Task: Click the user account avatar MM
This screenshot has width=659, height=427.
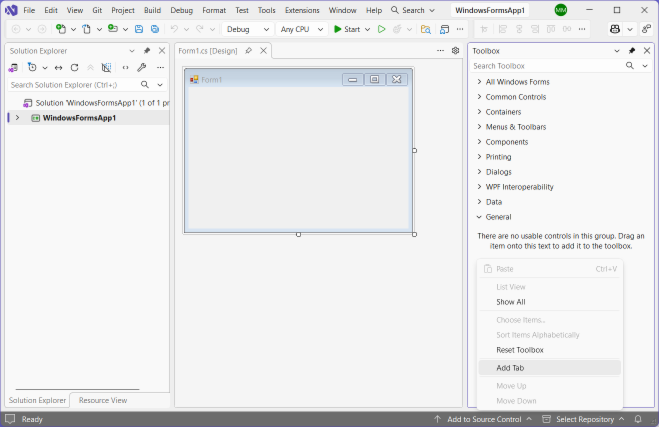Action: pyautogui.click(x=561, y=10)
